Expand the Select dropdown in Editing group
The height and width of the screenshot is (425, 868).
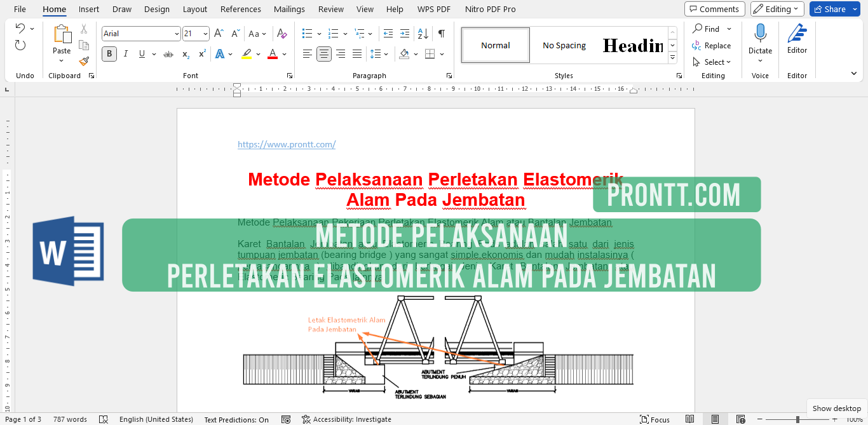pyautogui.click(x=712, y=62)
